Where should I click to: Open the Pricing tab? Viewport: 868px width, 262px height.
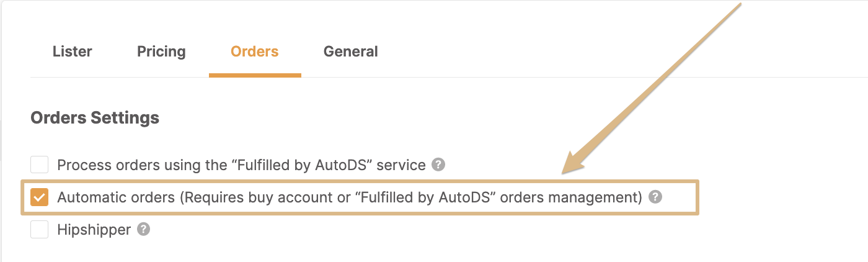161,52
